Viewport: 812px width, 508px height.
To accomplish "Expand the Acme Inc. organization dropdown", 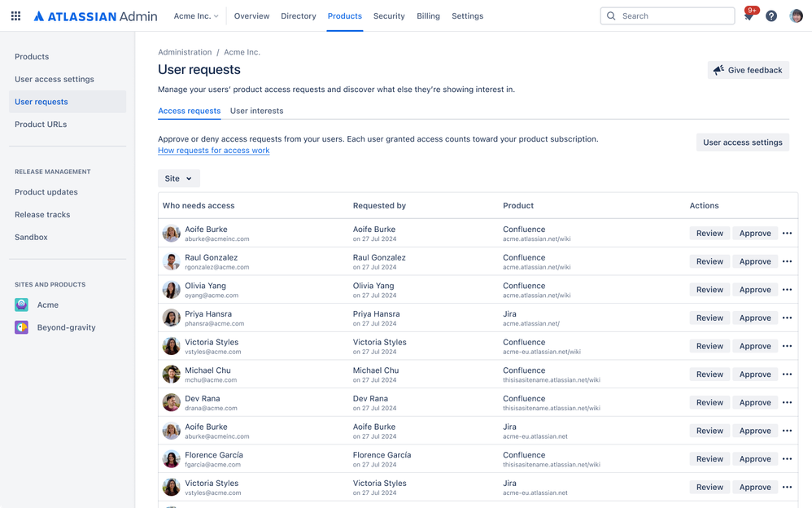I will point(196,16).
